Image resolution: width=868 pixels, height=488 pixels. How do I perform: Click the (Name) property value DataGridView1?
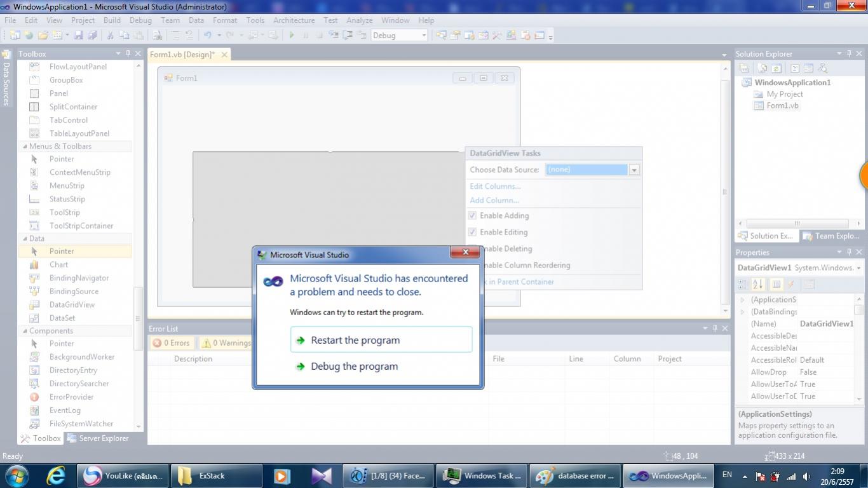coord(826,323)
